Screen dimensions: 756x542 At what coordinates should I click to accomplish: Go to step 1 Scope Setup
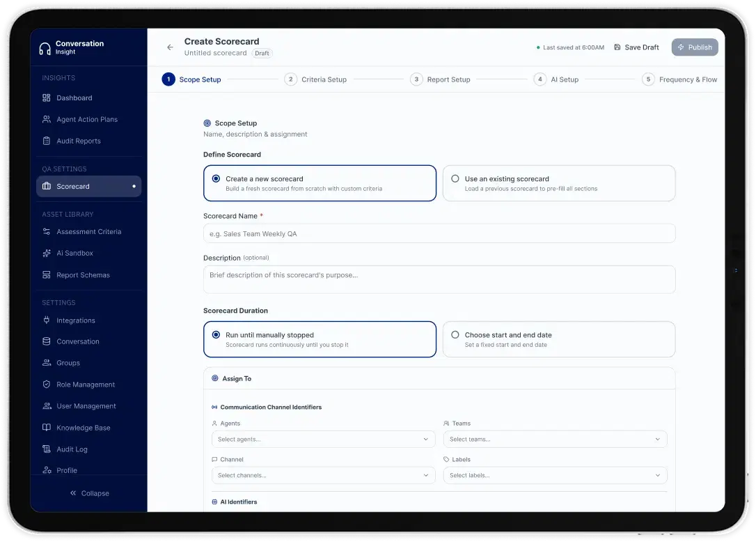coord(191,79)
